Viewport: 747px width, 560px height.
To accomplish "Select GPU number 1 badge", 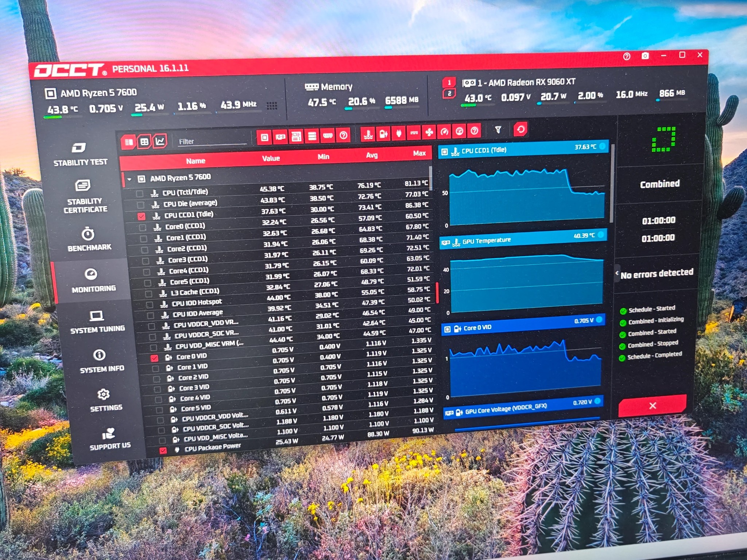I will click(x=449, y=82).
